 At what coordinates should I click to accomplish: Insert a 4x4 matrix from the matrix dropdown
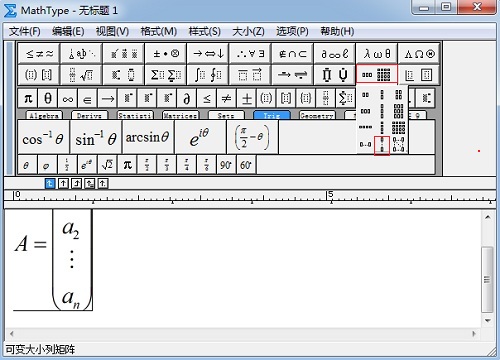tap(399, 127)
